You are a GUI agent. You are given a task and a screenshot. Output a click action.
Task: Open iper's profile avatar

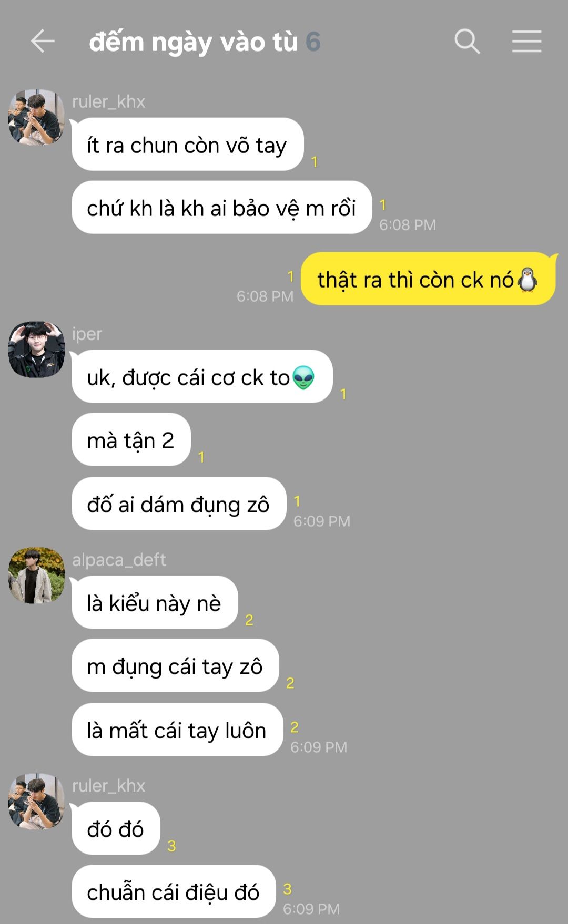click(36, 350)
